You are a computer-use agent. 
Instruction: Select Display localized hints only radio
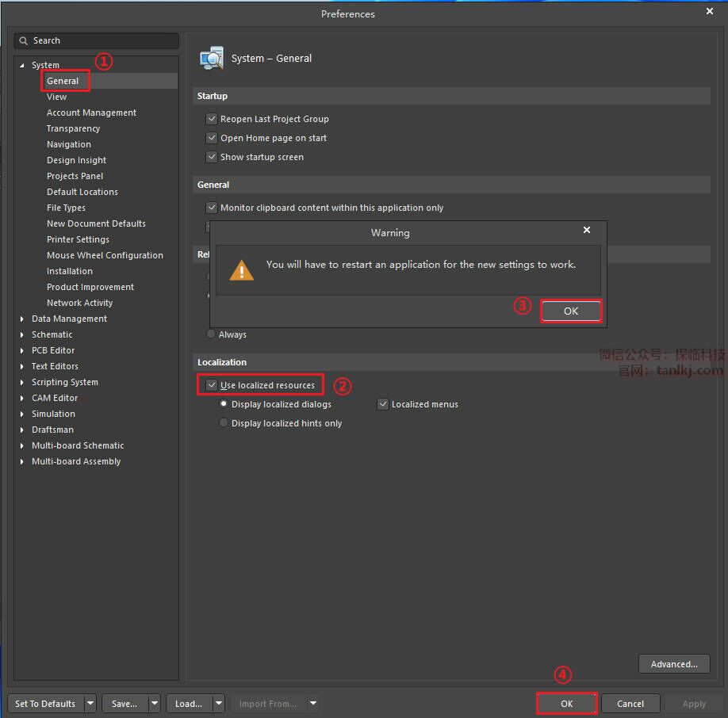[x=224, y=423]
